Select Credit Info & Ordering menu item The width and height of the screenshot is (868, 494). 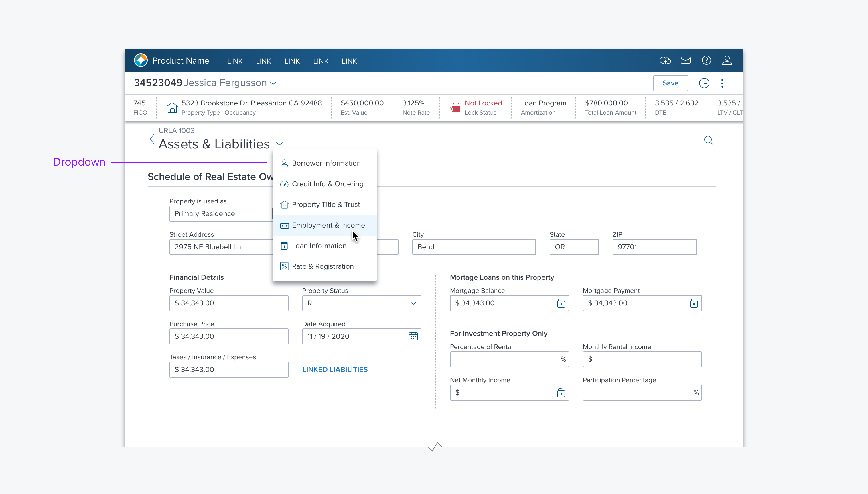[324, 184]
